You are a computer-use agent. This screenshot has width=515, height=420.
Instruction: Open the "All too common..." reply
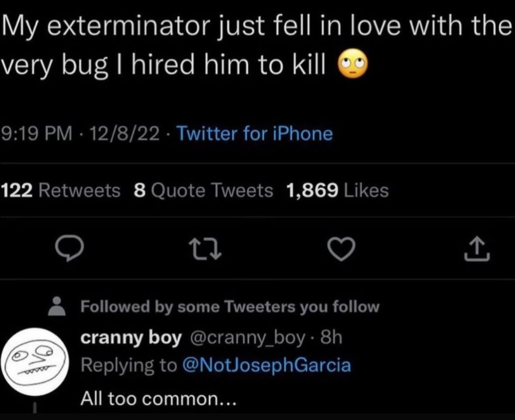pyautogui.click(x=158, y=399)
